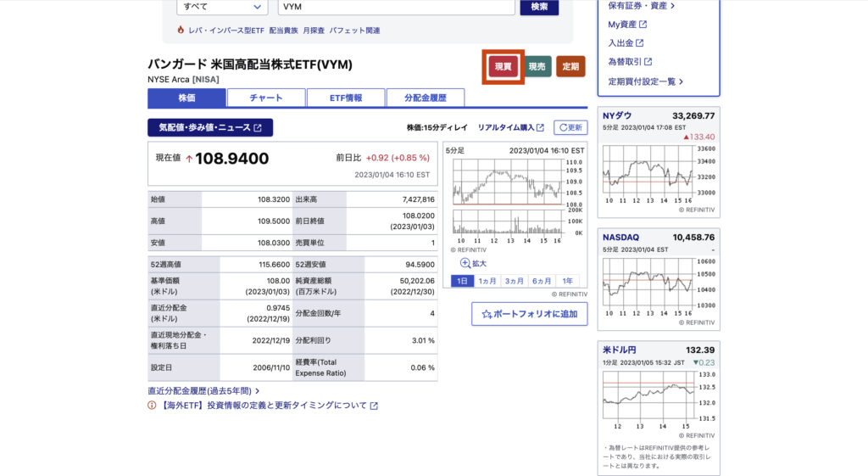Click ポートフォリオに追加 button
Viewport: 868px width, 476px height.
coord(529,314)
